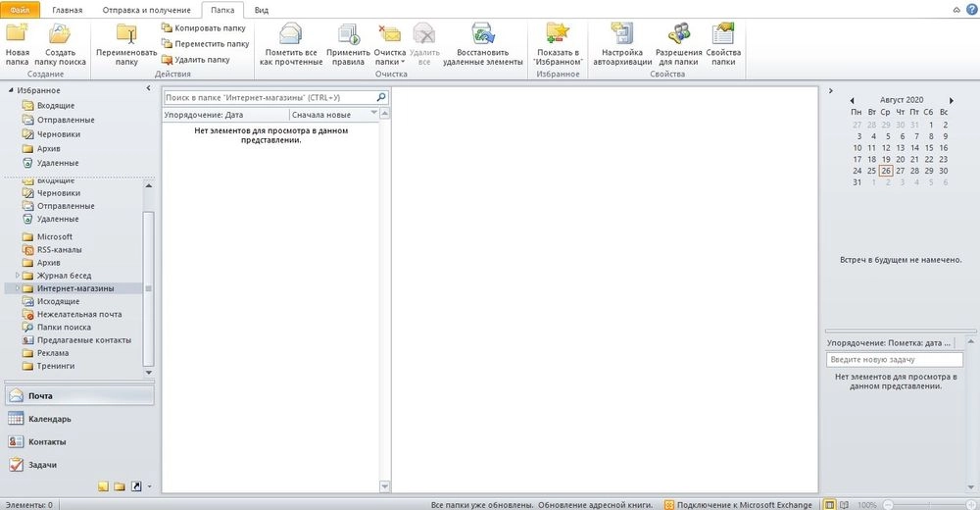Click the Интернет-магазины folder search field
This screenshot has width=980, height=510.
pos(269,98)
